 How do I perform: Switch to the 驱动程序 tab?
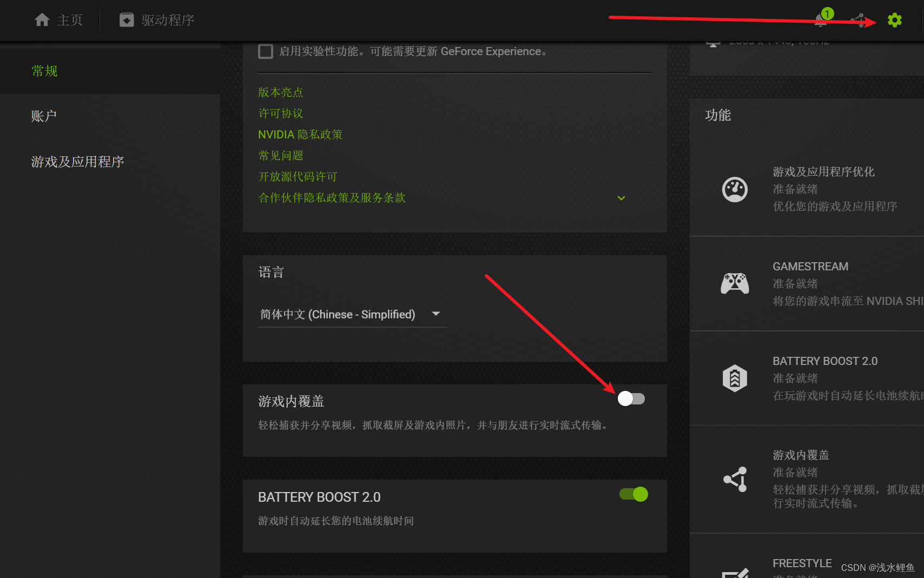click(157, 20)
